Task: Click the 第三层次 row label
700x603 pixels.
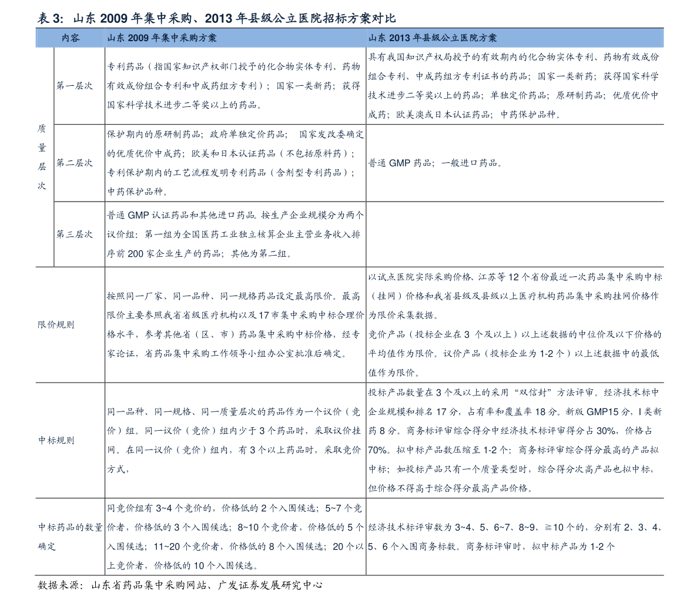Action: 75,234
